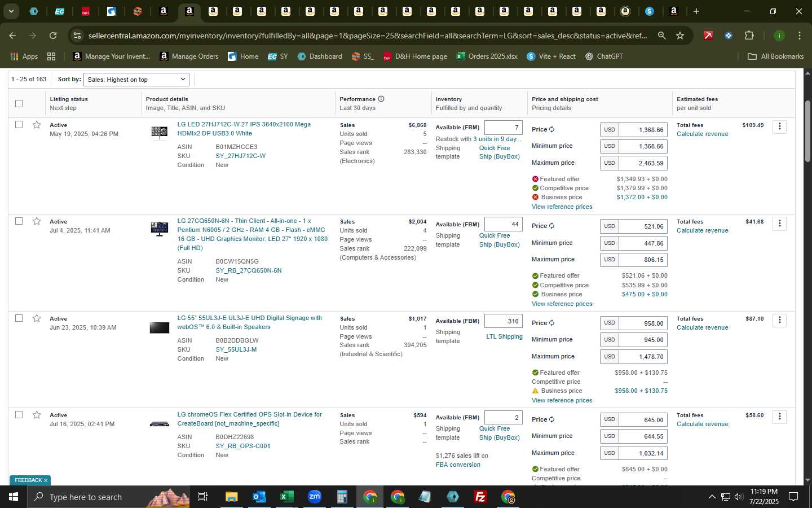Edit minimum price field showing 447.86

point(643,243)
